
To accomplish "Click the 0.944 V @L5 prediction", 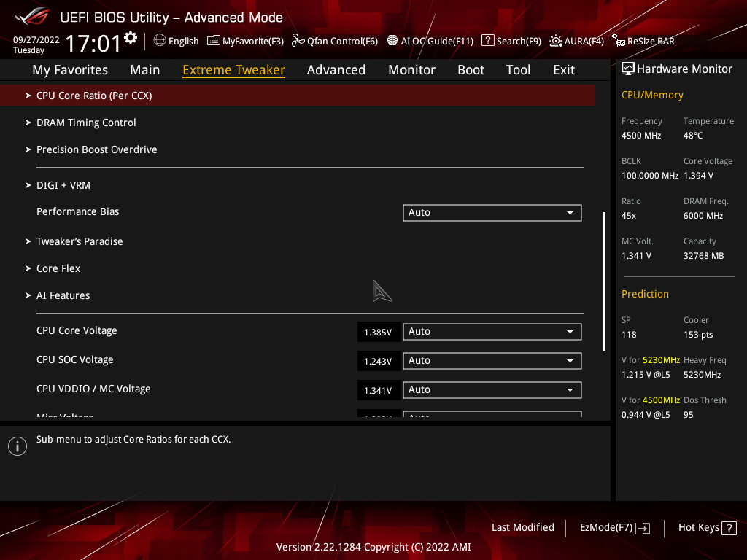I will 646,415.
